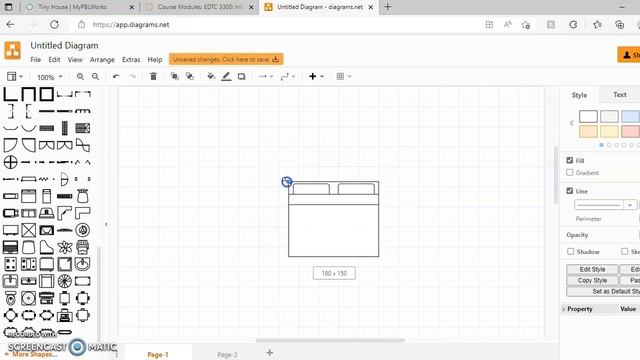Open the View menu
Viewport: 640px width, 360px height.
(75, 60)
